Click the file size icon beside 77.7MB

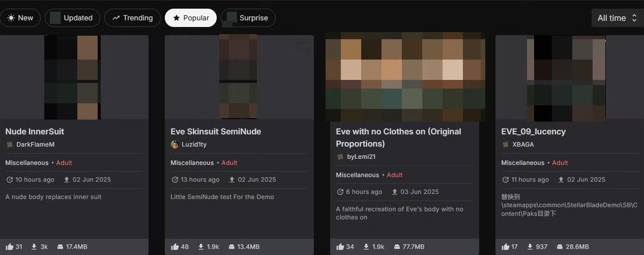(397, 246)
